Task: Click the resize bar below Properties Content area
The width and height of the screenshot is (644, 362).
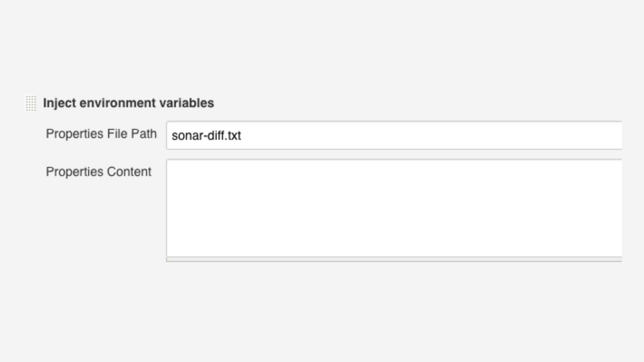Action: pos(394,259)
